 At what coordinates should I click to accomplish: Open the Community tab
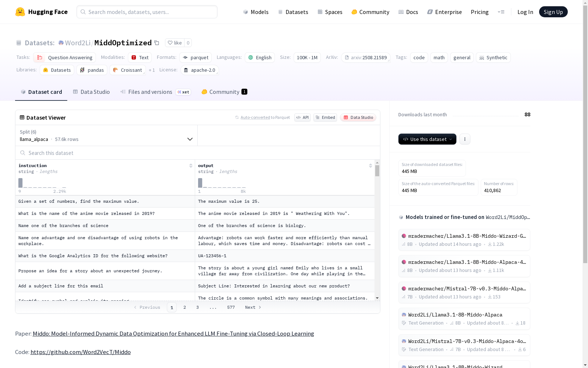(224, 92)
